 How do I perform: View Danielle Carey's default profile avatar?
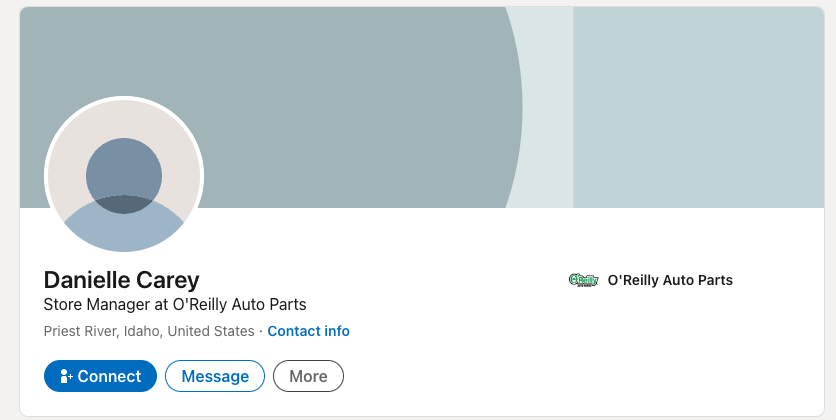(x=124, y=176)
